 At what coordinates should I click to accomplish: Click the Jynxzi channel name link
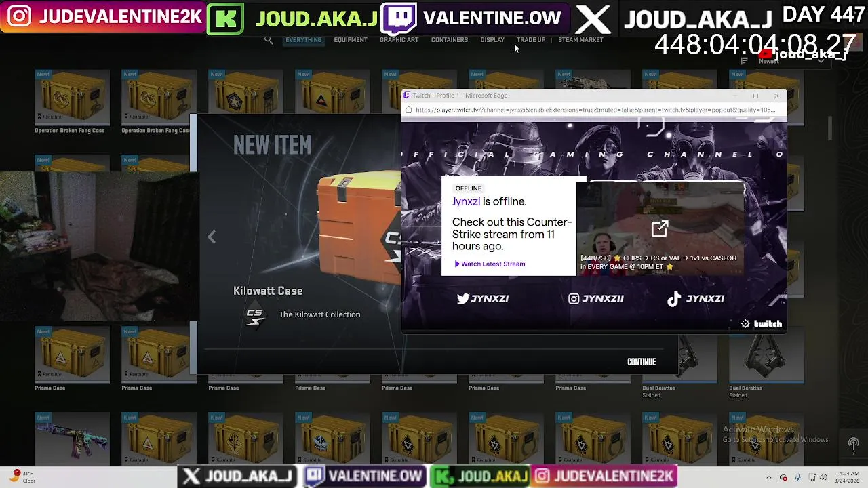[466, 201]
